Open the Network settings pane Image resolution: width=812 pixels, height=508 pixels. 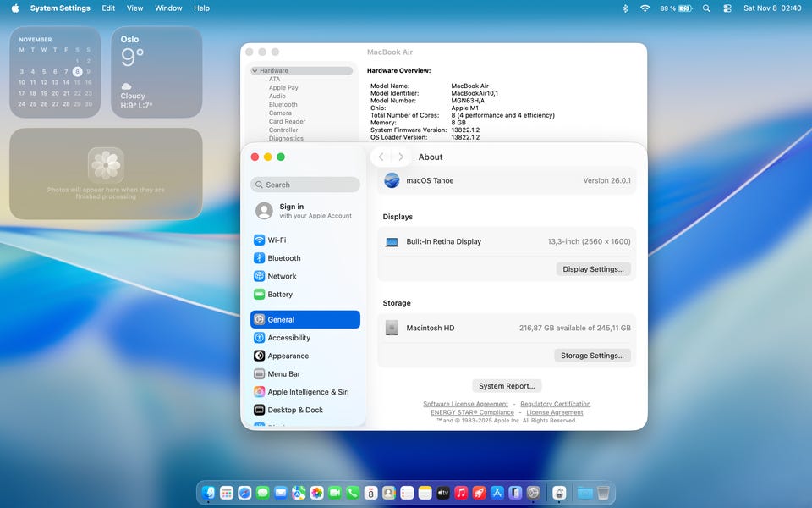(x=282, y=276)
